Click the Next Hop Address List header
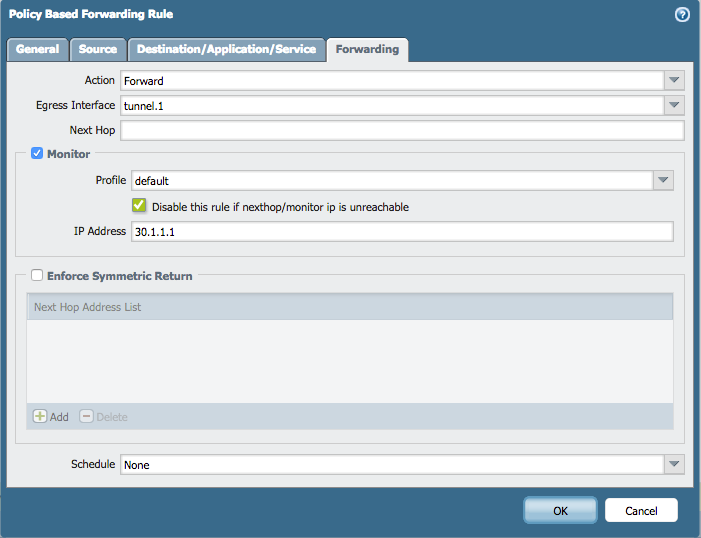This screenshot has width=701, height=538. click(350, 307)
